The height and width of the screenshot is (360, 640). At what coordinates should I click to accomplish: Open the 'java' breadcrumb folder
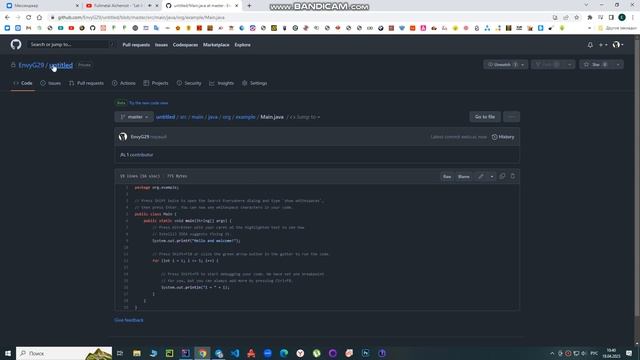point(213,117)
